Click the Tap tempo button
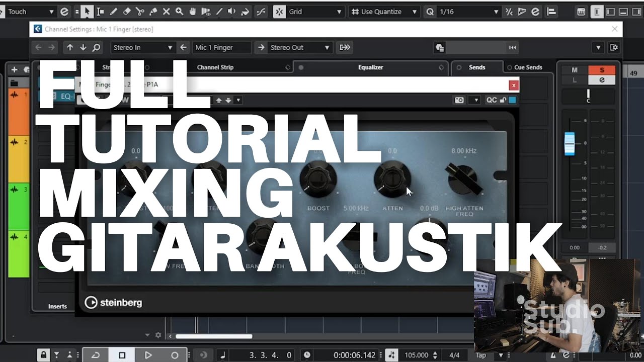Screen dimensions: 644x362 tap(481, 355)
